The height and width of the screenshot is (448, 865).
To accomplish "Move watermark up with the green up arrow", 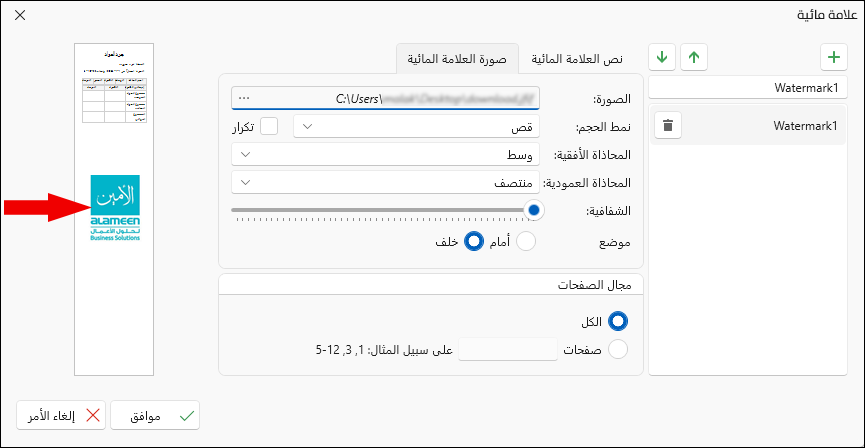I will coord(694,57).
